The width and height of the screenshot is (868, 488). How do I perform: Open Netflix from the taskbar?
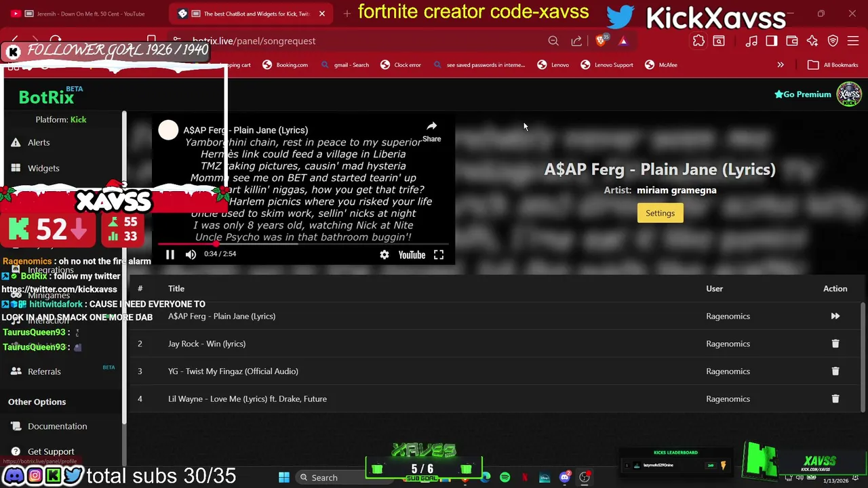tap(525, 478)
